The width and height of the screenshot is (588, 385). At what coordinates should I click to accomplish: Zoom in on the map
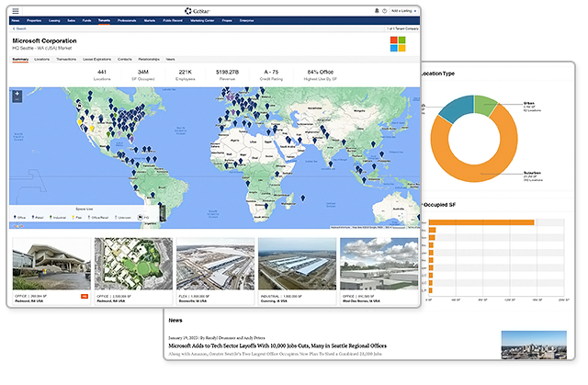(17, 93)
